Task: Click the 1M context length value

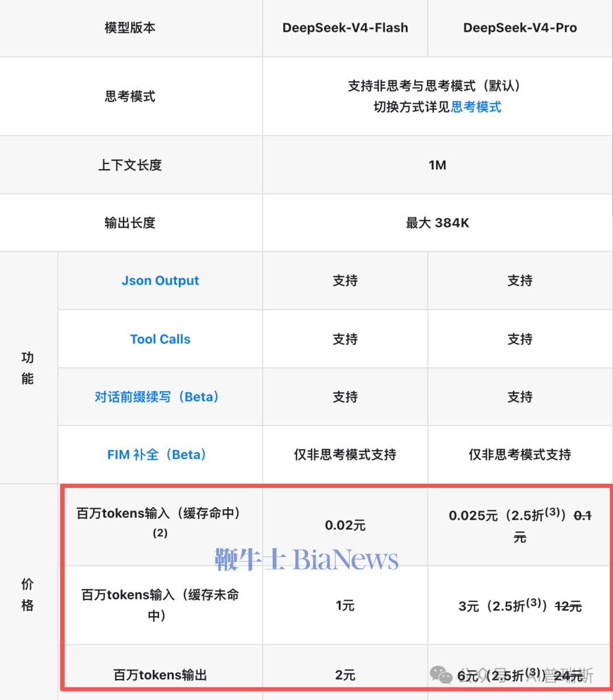Action: pyautogui.click(x=437, y=165)
